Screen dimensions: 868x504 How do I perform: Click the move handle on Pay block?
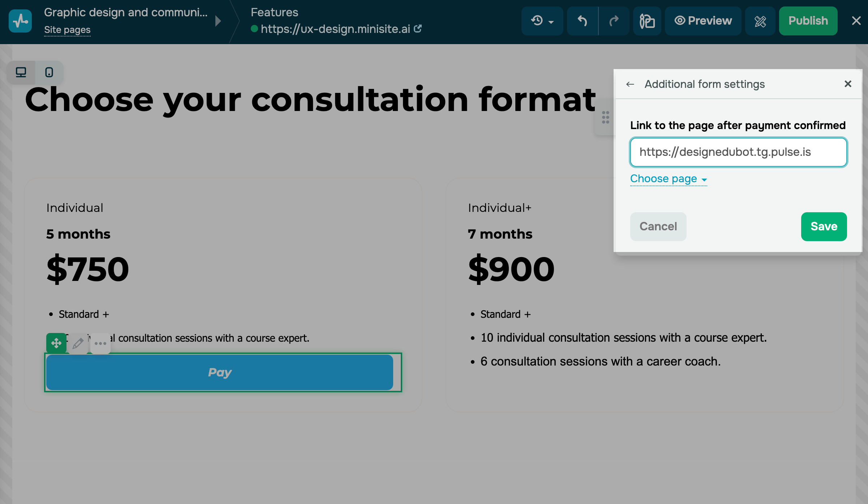click(x=56, y=343)
